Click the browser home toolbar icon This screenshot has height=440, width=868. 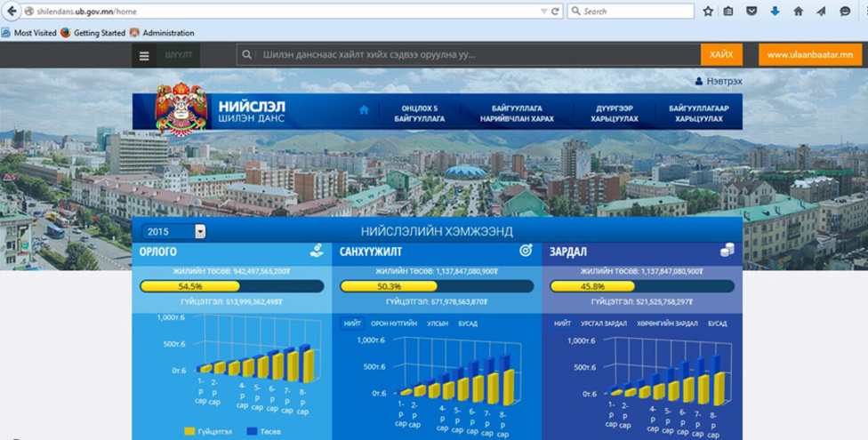coord(798,12)
